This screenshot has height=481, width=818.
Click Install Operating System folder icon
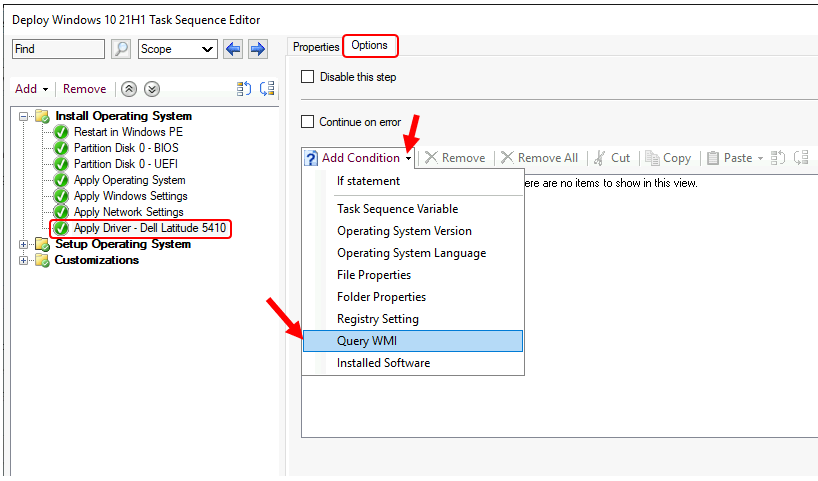42,116
